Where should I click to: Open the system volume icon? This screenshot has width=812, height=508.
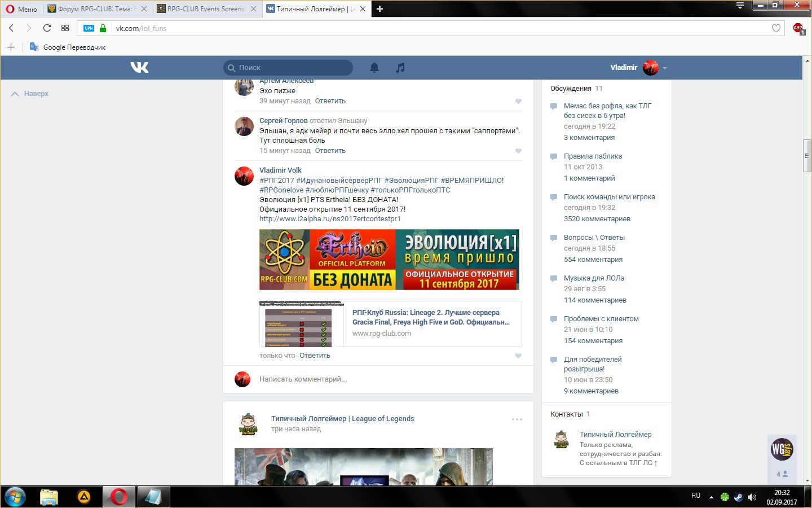coord(752,497)
